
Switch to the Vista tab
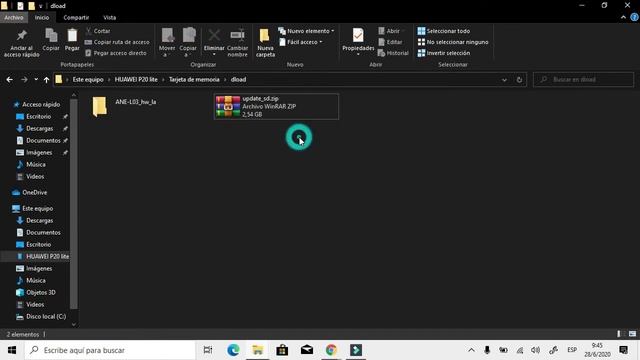tap(109, 18)
